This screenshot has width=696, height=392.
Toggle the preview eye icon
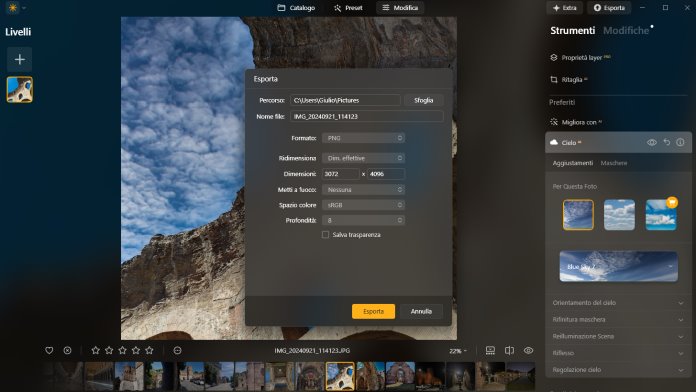click(528, 351)
